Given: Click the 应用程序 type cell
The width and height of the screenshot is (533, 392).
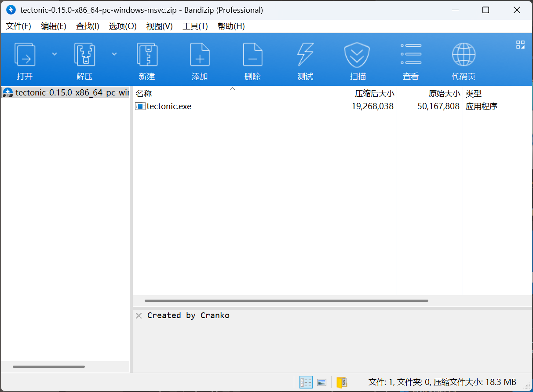Looking at the screenshot, I should point(482,106).
